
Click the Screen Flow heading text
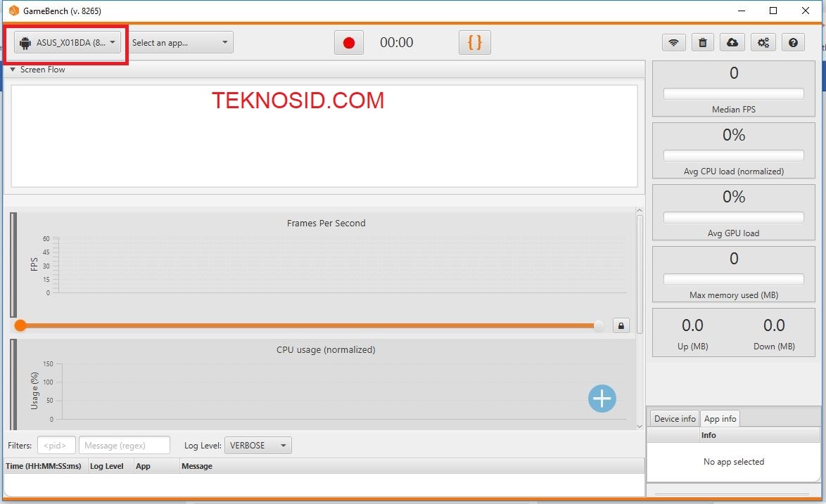[43, 70]
